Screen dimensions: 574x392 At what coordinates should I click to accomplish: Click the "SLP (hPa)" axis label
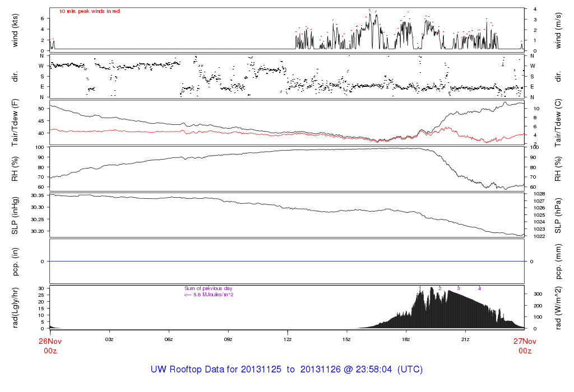(557, 214)
